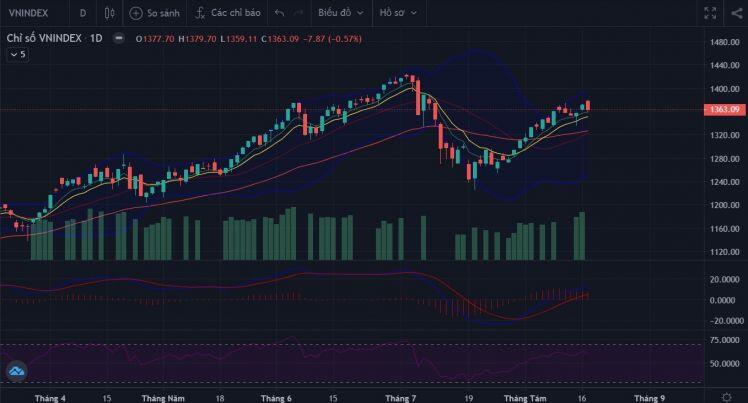The image size is (748, 403).
Task: Expand the Biểu đồ dropdown menu
Action: point(341,13)
